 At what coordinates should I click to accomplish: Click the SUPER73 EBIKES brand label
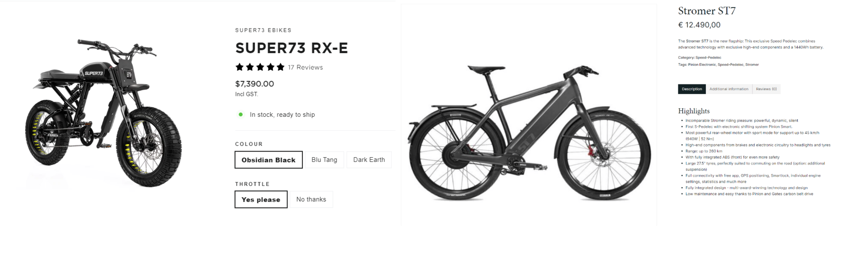click(263, 30)
